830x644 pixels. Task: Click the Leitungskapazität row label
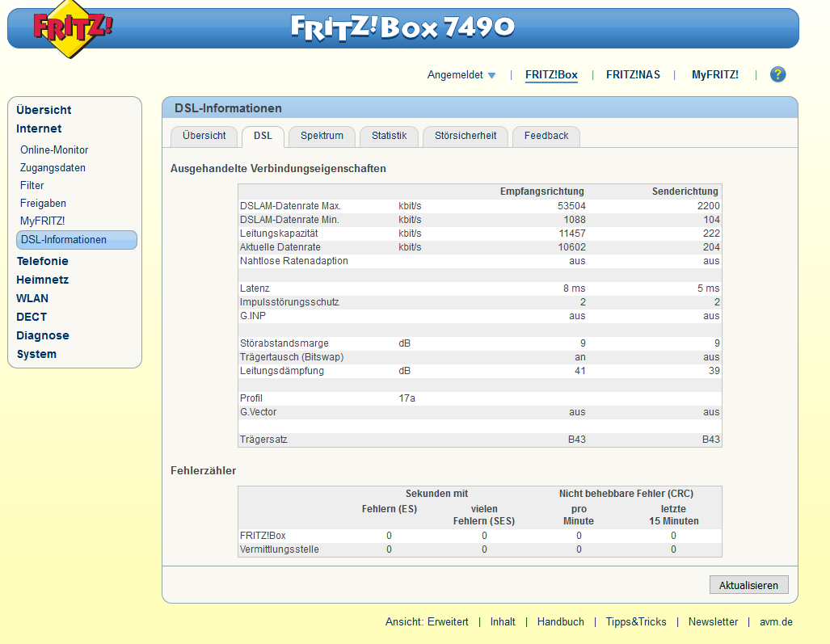coord(279,234)
